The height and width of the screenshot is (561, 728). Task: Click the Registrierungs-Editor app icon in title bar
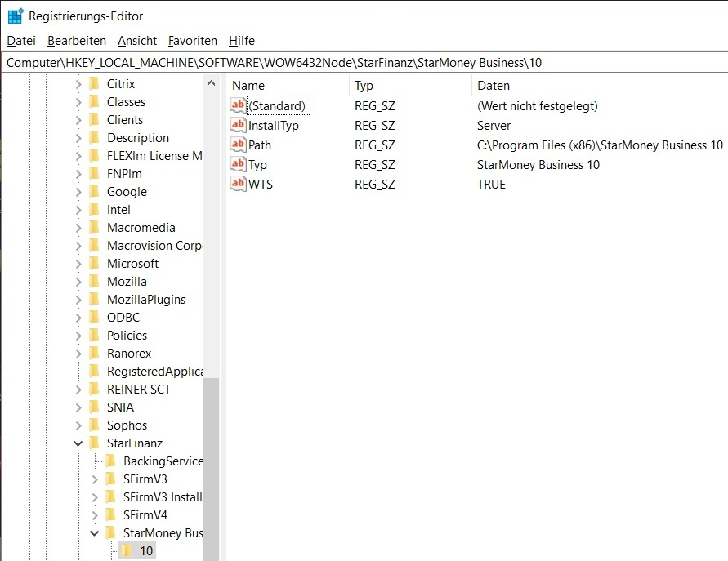pos(16,16)
